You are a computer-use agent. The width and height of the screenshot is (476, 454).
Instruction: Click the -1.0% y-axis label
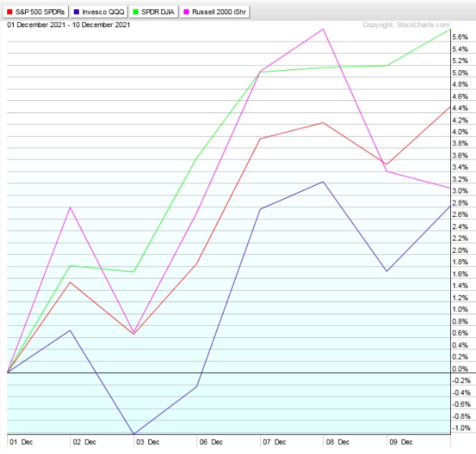coord(461,428)
